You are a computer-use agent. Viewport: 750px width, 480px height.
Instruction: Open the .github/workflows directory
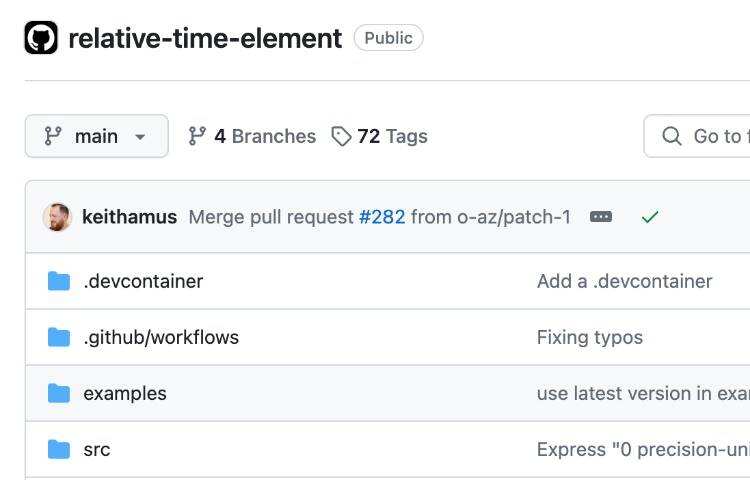click(161, 337)
